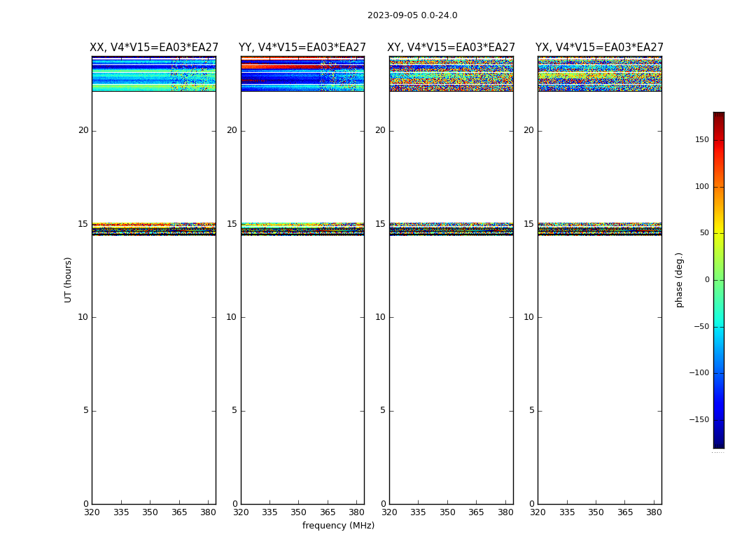Viewport: 735px width, 560px height.
Task: Click the 20 tick on XX plot's UT axis
Action: [83, 130]
